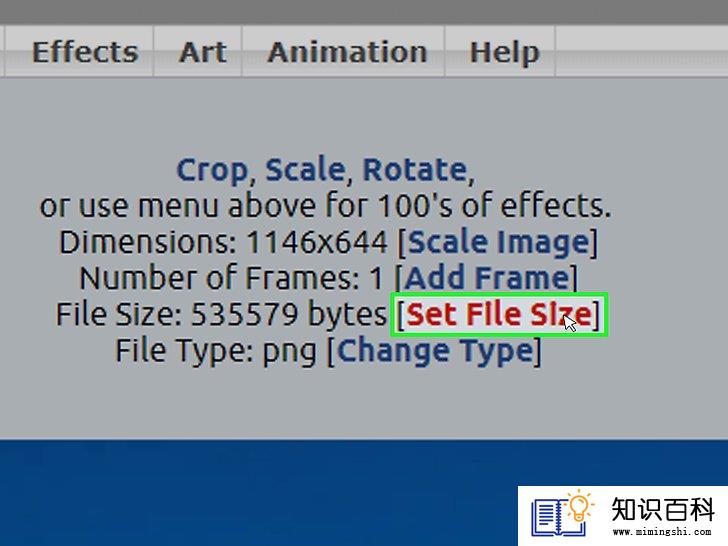Click the Change Type link
This screenshot has width=728, height=546.
coord(435,351)
